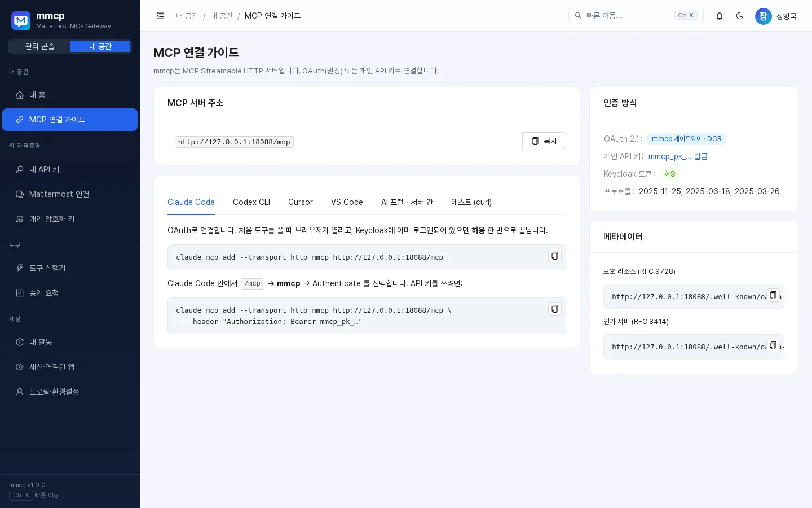Switch to the Codex CLI tab
The image size is (812, 508).
click(251, 202)
